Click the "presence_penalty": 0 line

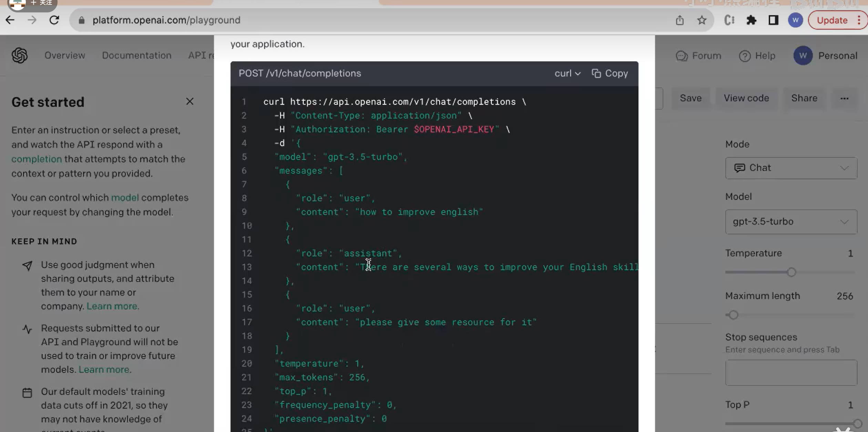tap(330, 419)
